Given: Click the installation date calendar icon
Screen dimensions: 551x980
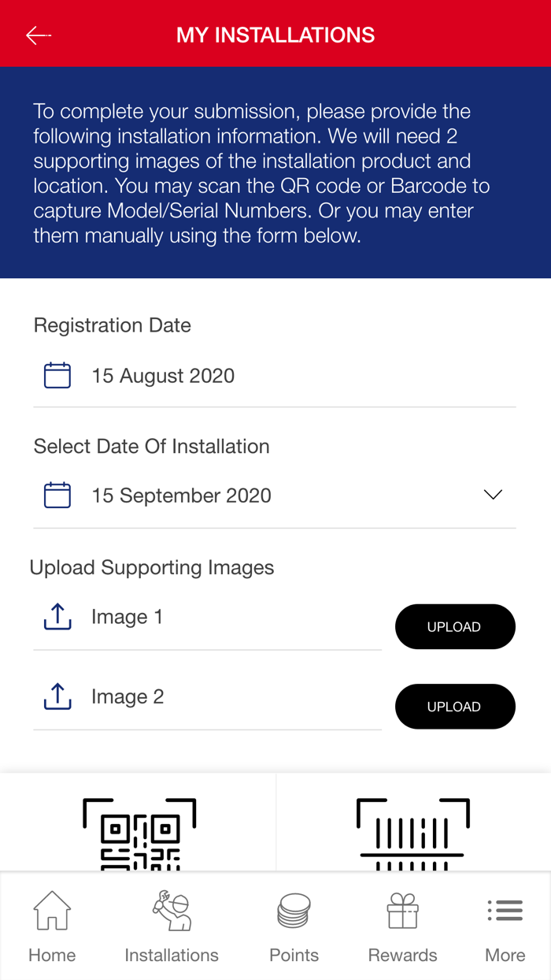Looking at the screenshot, I should pyautogui.click(x=57, y=496).
